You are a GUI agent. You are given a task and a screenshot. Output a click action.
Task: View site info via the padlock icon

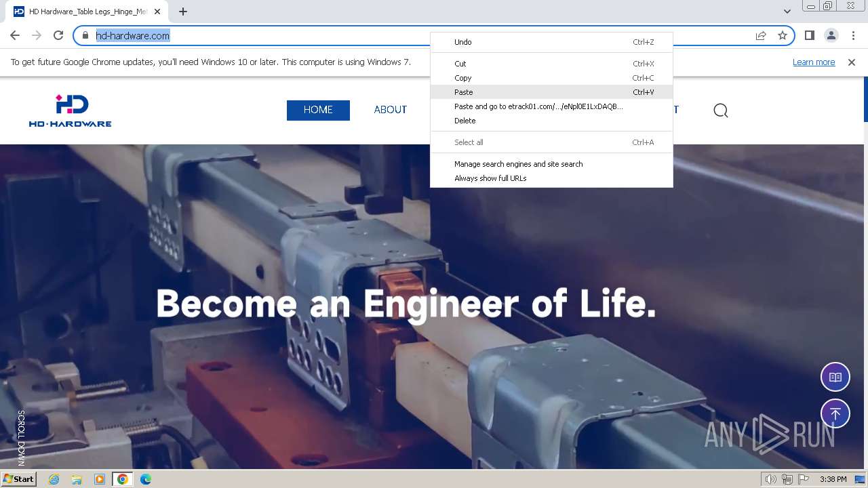pyautogui.click(x=85, y=35)
